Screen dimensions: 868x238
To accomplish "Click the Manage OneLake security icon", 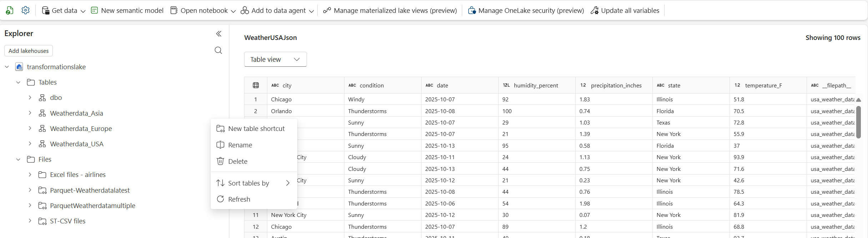I will coord(472,11).
